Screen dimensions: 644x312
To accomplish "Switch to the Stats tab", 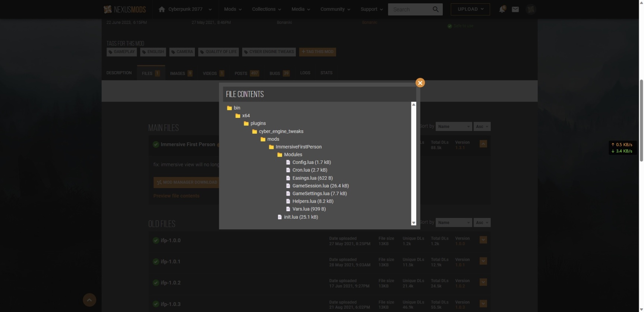I will [x=326, y=73].
